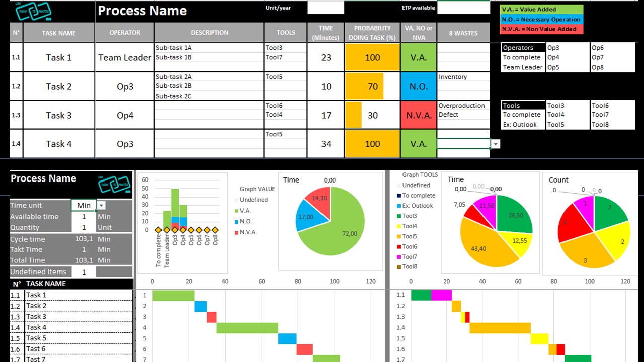The image size is (644, 362).
Task: Click the first green Gantt bar in row 1
Action: pyautogui.click(x=173, y=295)
